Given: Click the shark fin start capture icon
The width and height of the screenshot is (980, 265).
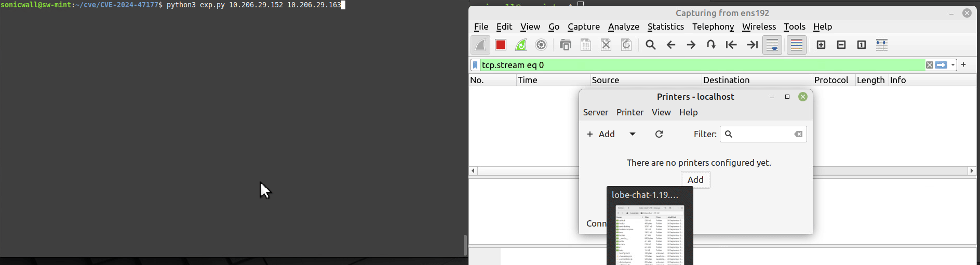Looking at the screenshot, I should 480,45.
